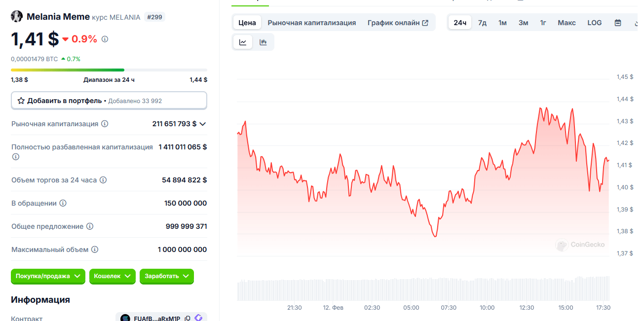Click the Melania Meme coin title
644x321 pixels.
point(58,17)
